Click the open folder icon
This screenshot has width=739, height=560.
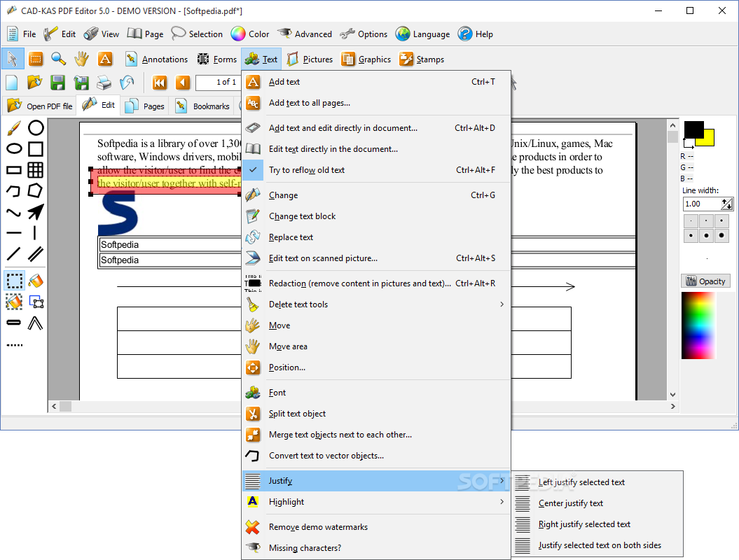(34, 83)
